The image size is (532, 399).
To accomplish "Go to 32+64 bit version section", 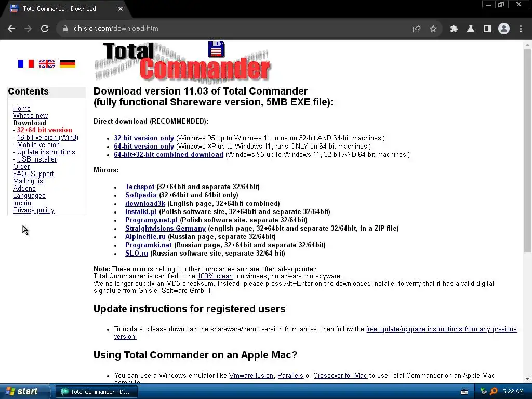I will (45, 130).
